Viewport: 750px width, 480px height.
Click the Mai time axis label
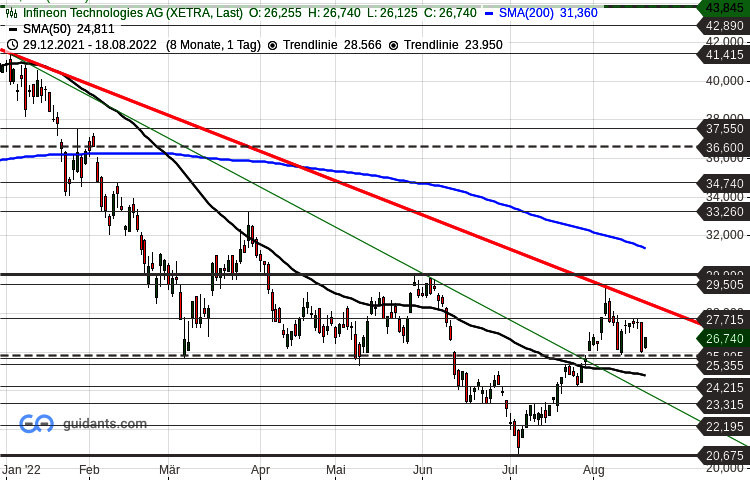click(336, 470)
